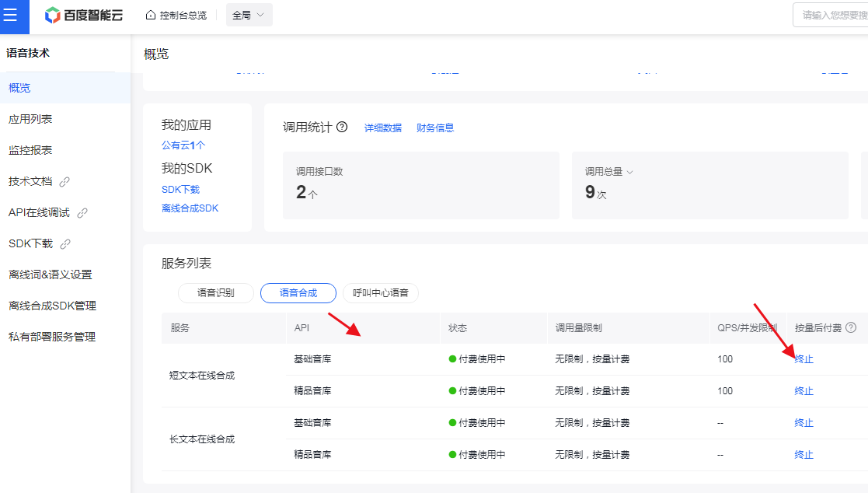Switch to the 呼叫中心语音 tab

point(381,293)
